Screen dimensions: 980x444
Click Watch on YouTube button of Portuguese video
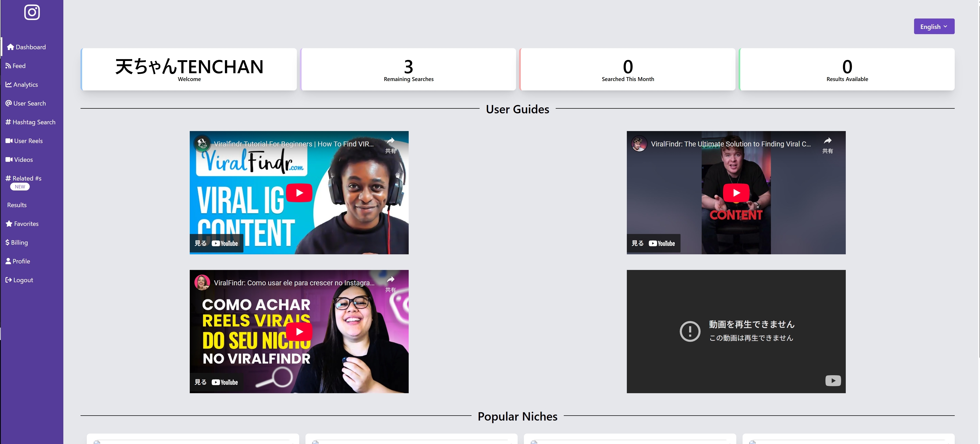point(217,382)
